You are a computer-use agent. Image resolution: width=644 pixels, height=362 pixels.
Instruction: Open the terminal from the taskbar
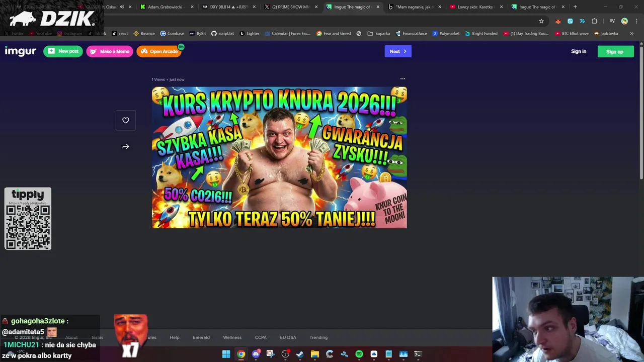(x=418, y=354)
